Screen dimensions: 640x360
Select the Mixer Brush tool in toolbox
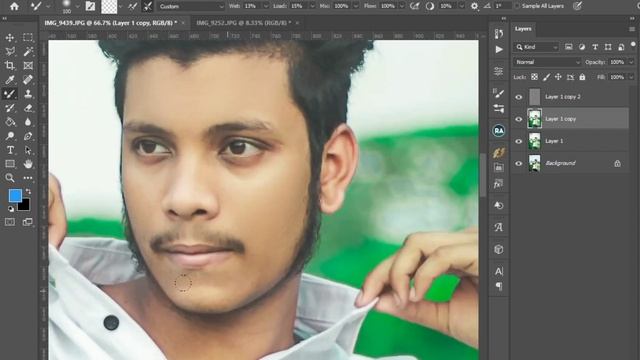point(10,94)
